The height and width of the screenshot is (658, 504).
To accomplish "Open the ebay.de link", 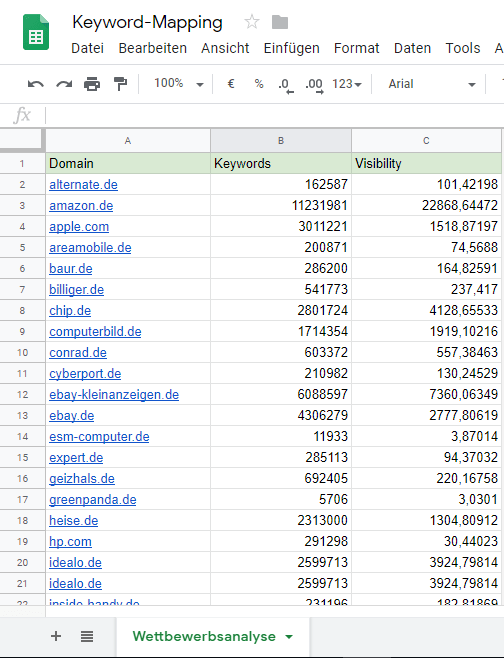I will [71, 415].
